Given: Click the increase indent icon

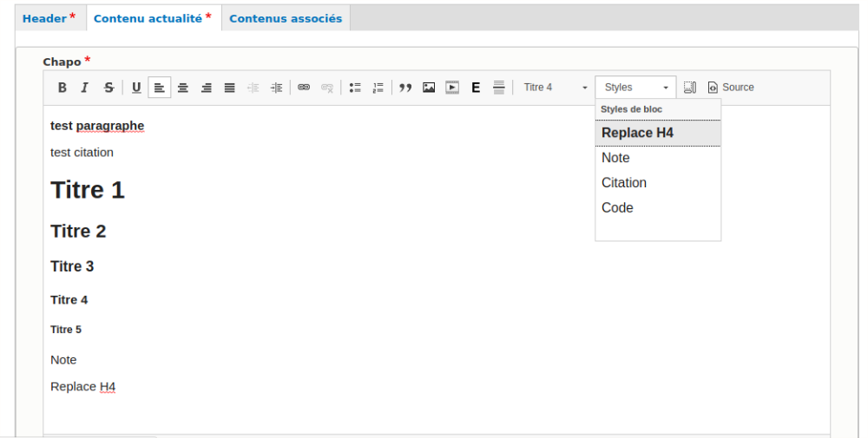Looking at the screenshot, I should click(276, 88).
